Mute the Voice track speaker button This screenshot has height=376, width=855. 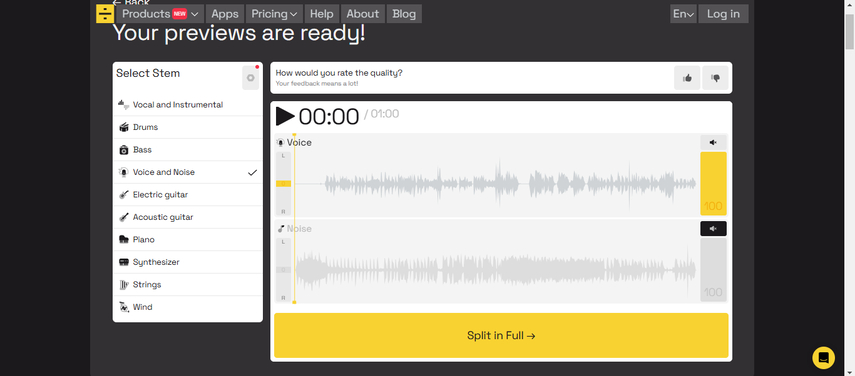(x=713, y=142)
